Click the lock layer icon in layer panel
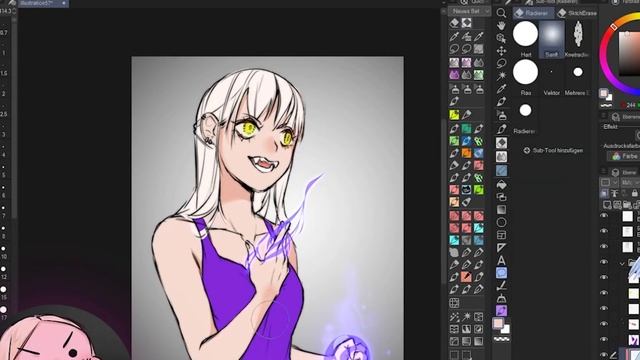 coord(635,193)
